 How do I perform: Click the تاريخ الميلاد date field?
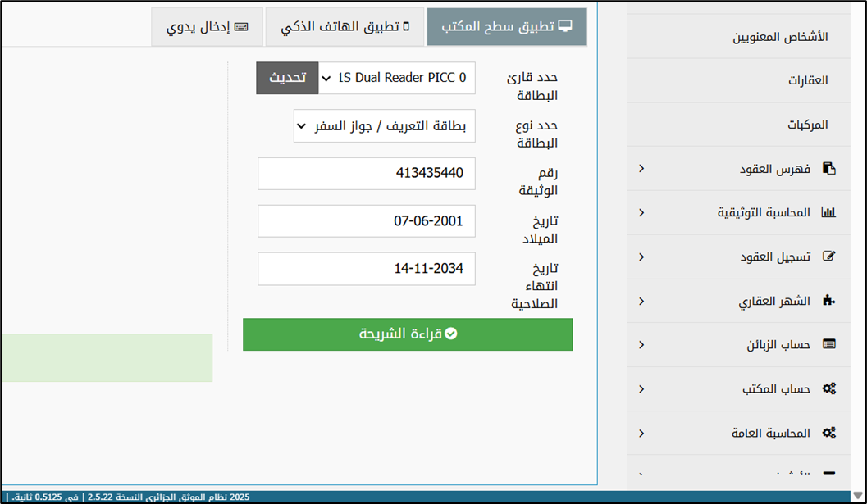366,221
